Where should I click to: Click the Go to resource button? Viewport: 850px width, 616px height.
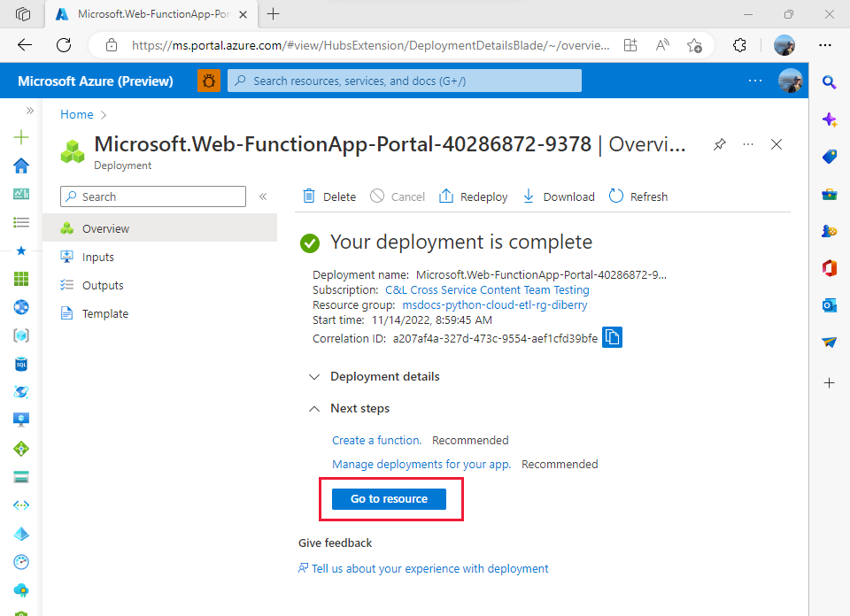point(389,499)
